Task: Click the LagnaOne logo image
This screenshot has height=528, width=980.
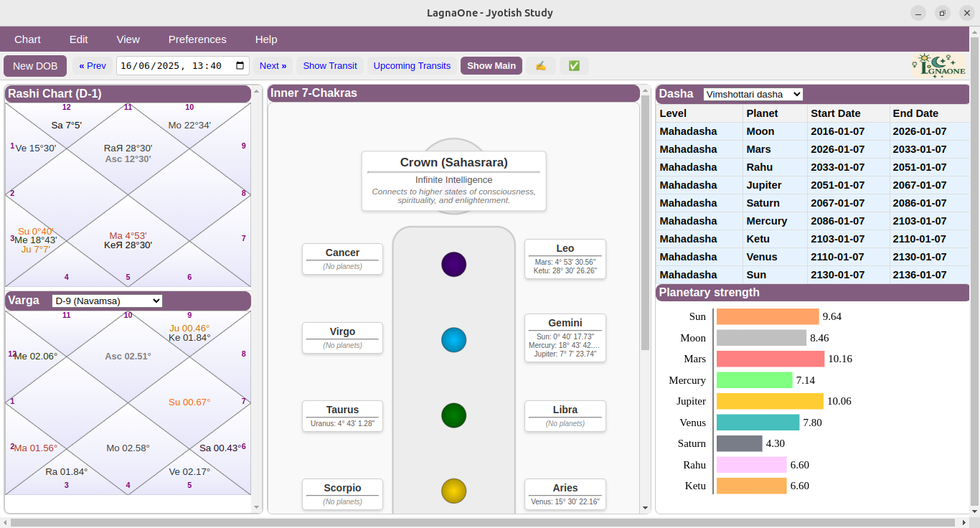Action: point(939,65)
